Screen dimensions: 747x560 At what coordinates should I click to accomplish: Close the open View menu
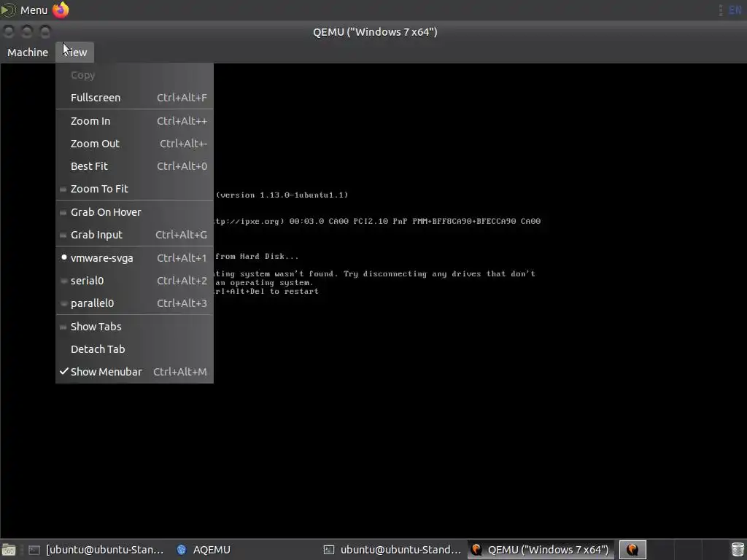point(75,52)
